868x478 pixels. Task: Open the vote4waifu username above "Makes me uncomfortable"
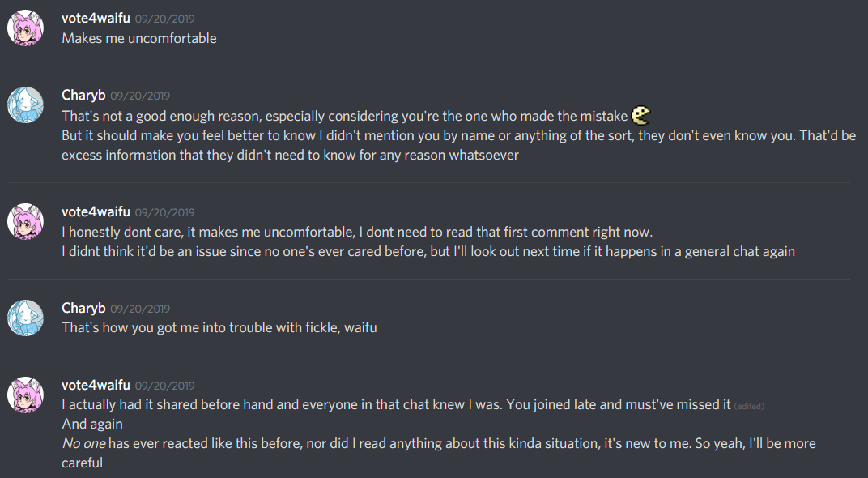(x=96, y=18)
